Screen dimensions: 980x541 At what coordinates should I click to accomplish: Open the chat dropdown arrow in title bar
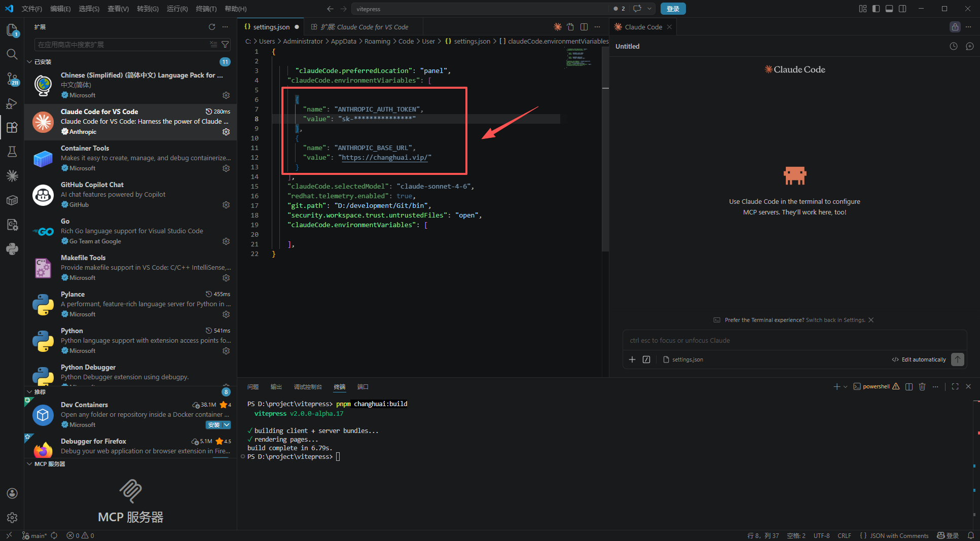click(649, 9)
